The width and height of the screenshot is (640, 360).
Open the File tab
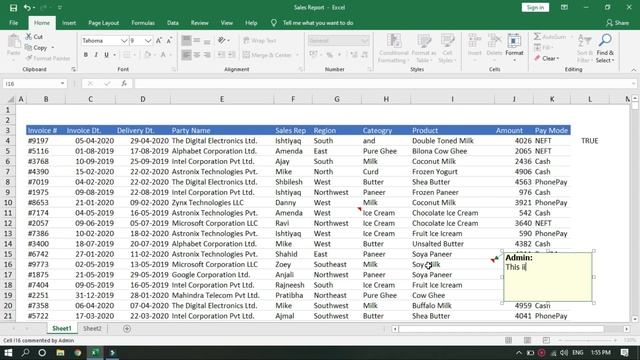tap(13, 23)
